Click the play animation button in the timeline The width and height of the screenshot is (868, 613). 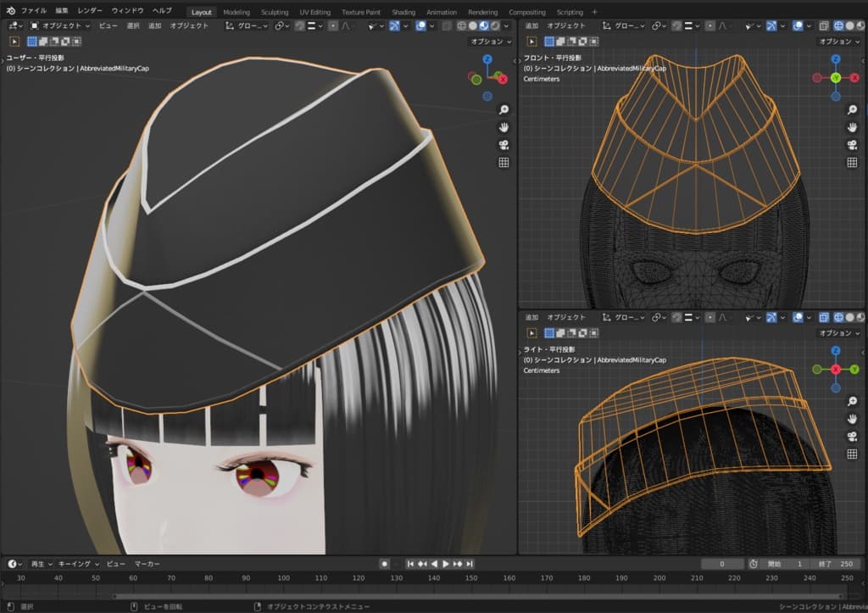click(446, 564)
